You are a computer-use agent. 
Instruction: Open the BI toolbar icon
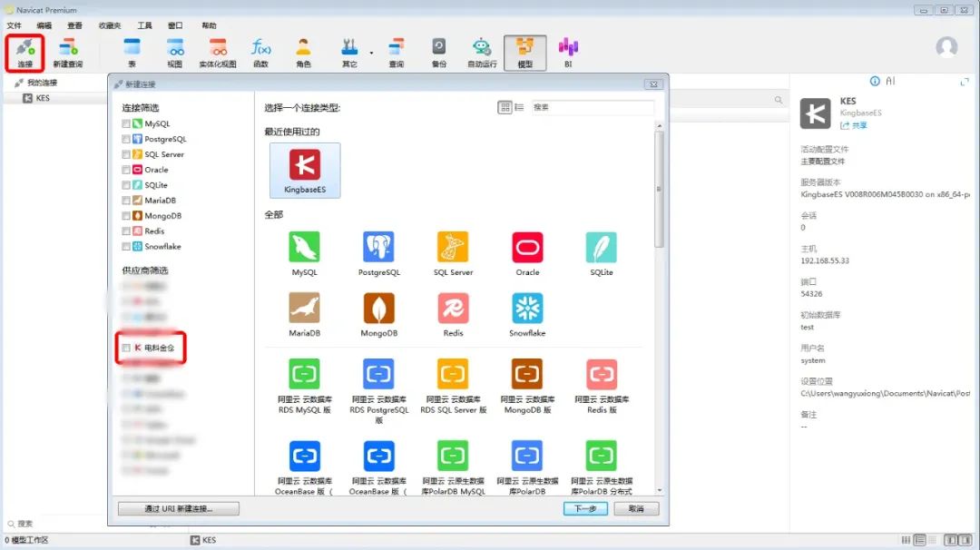(568, 53)
